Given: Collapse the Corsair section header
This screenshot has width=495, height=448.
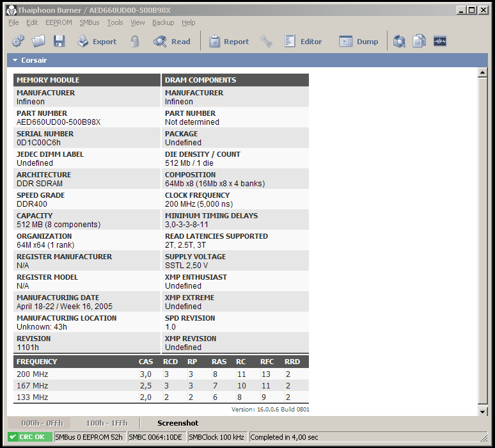Looking at the screenshot, I should click(247, 60).
